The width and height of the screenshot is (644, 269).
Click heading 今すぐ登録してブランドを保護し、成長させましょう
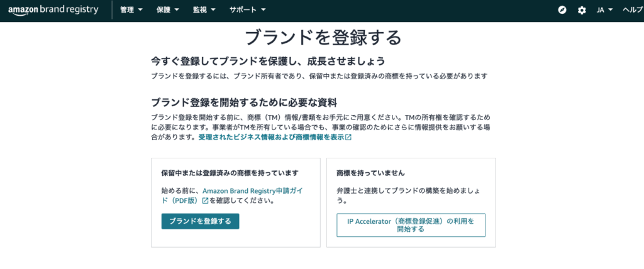click(268, 61)
